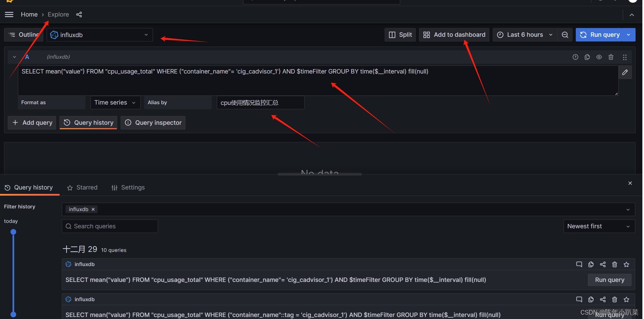This screenshot has width=644, height=319.
Task: Expand the Filter history data source dropdown
Action: [628, 210]
